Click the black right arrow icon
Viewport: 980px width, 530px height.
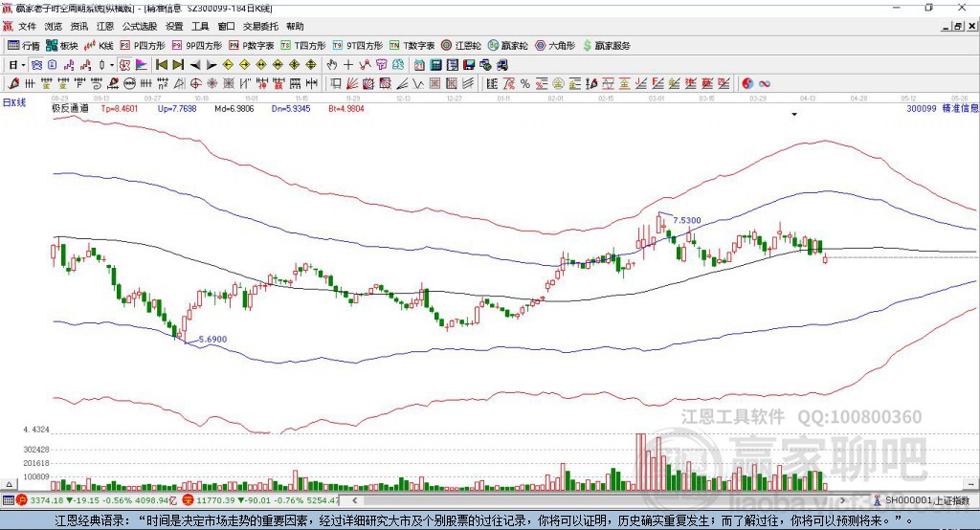212,65
